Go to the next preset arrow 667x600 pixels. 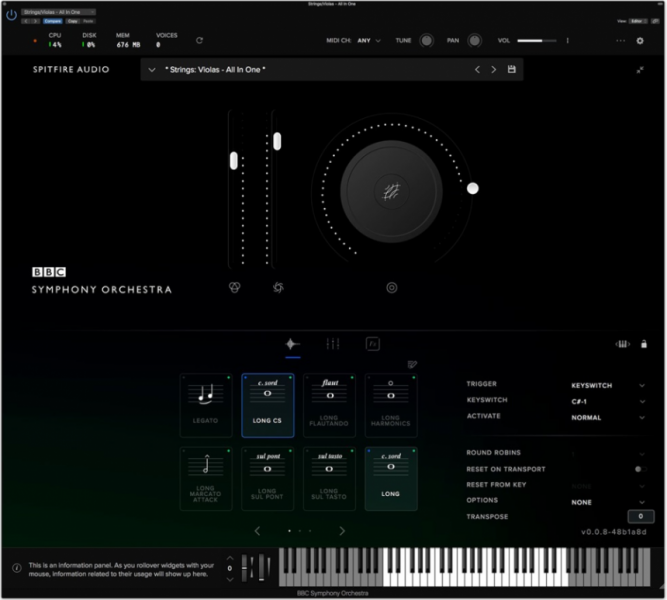[493, 70]
